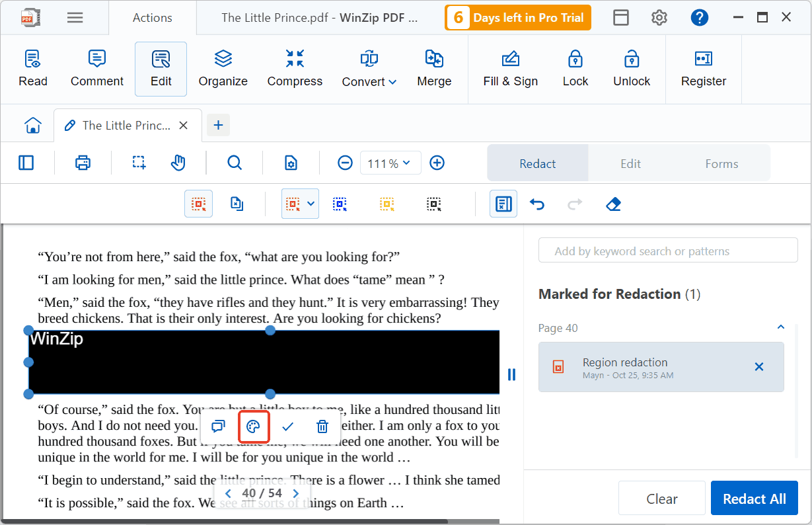
Task: Switch to the Forms tab
Action: (x=721, y=163)
